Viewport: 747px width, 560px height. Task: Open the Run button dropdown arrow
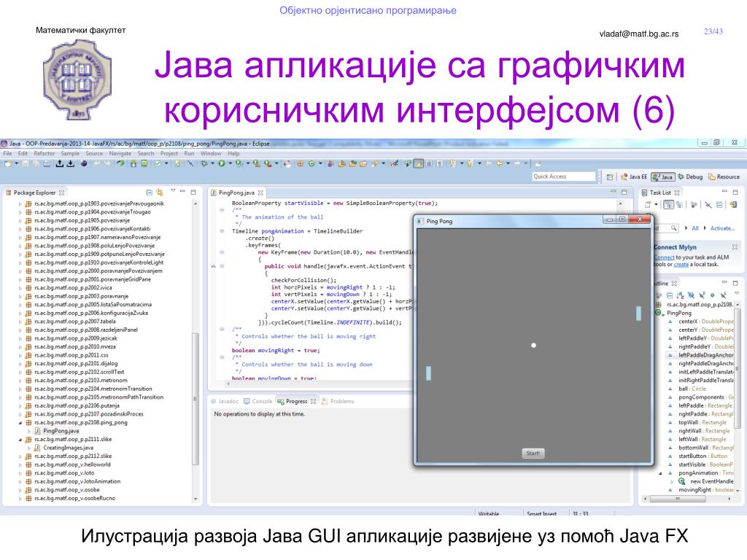[x=230, y=163]
